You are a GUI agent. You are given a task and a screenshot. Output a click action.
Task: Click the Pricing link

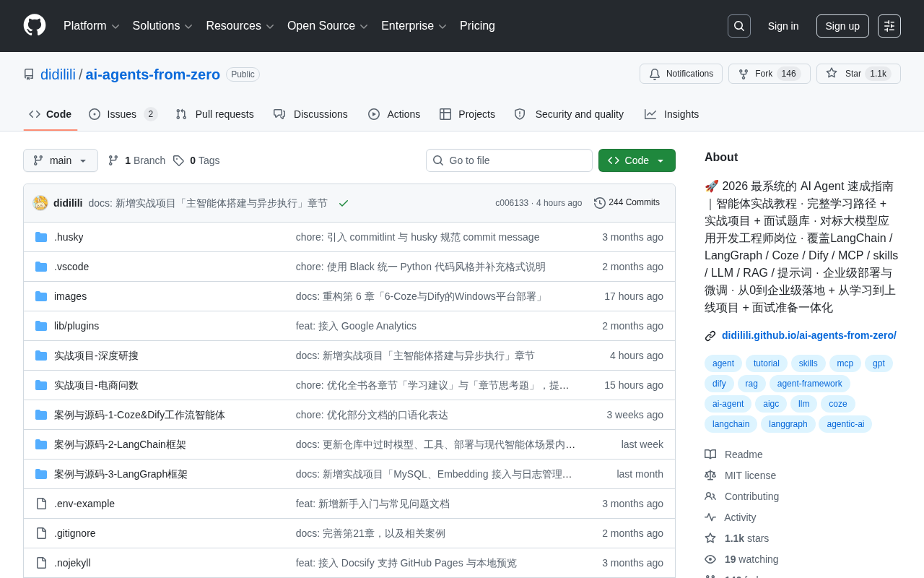(477, 26)
